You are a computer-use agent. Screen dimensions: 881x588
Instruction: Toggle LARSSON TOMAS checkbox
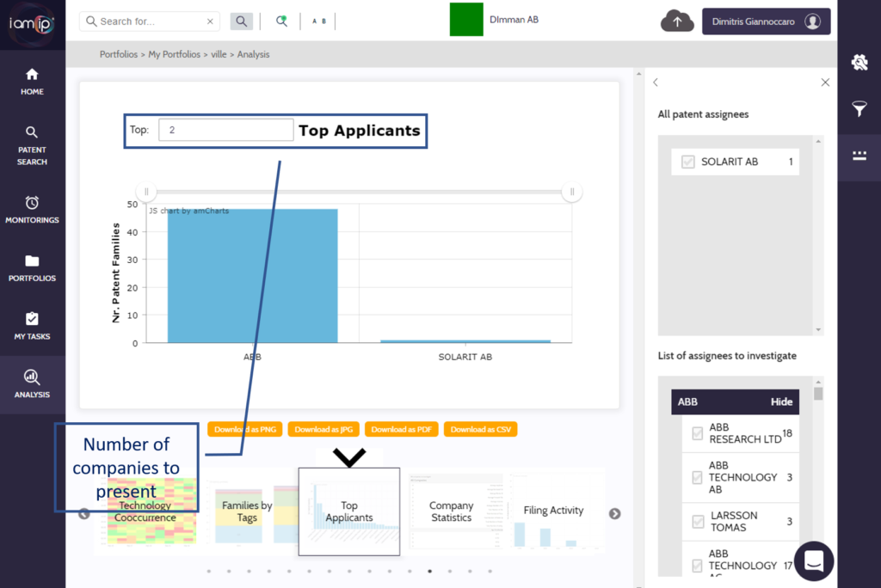click(698, 522)
